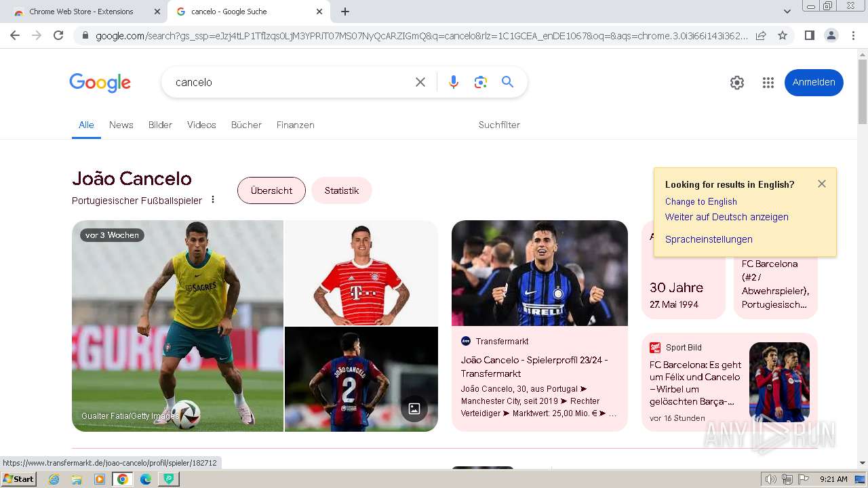Switch to News results
Screen dimensions: 868x488
(x=121, y=125)
